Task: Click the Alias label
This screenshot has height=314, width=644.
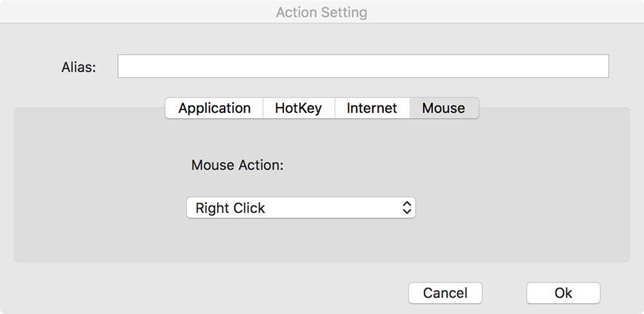Action: point(79,67)
